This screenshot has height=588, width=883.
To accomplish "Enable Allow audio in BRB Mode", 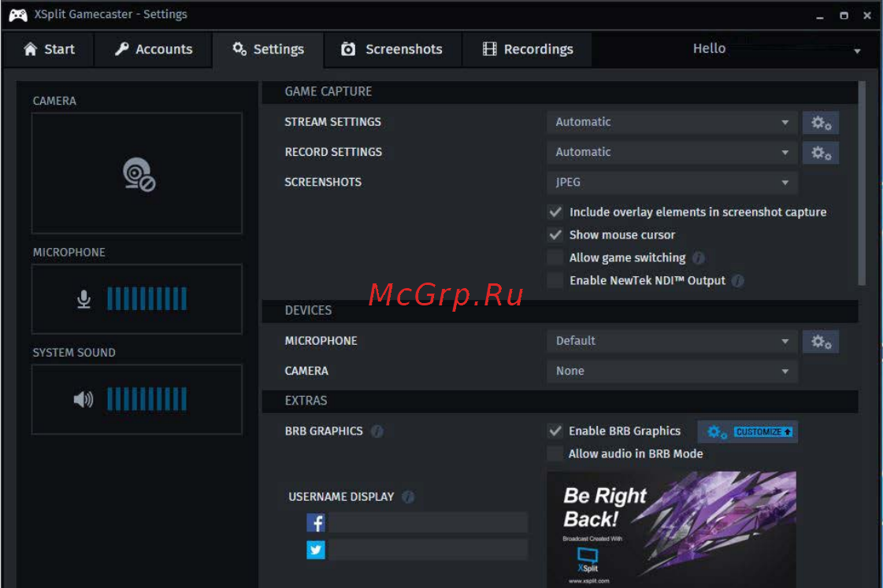I will pyautogui.click(x=555, y=453).
